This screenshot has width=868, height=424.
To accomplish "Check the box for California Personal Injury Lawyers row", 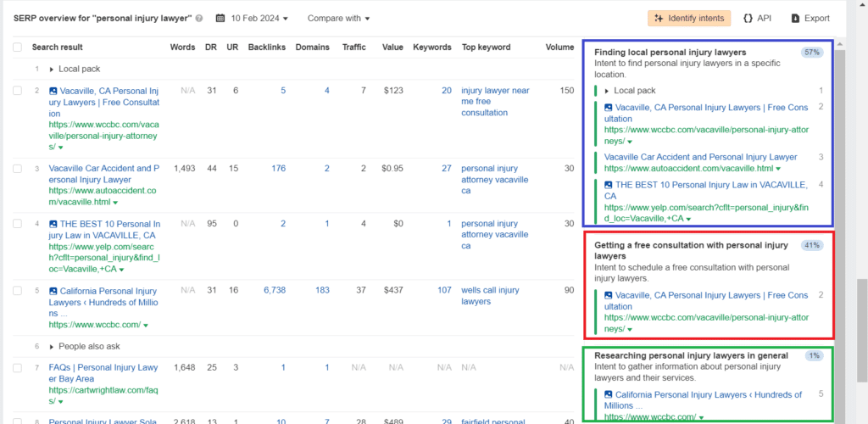I will (x=17, y=291).
